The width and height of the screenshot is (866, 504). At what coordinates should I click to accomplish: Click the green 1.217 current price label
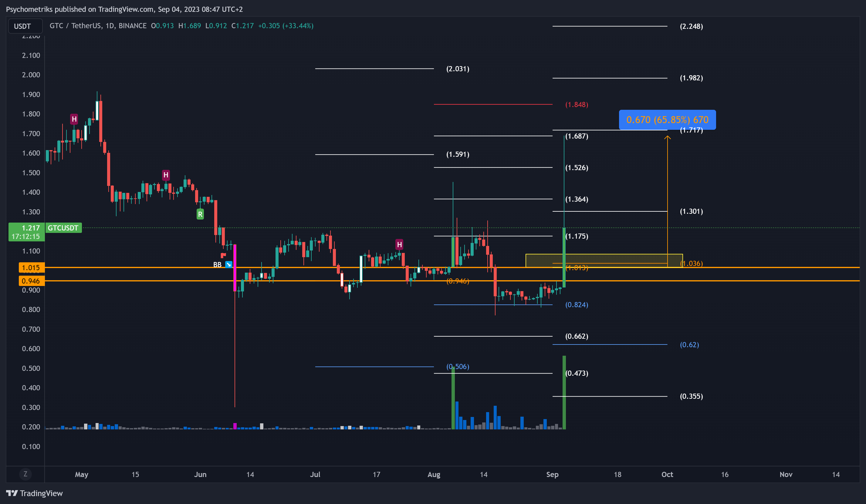[26, 232]
